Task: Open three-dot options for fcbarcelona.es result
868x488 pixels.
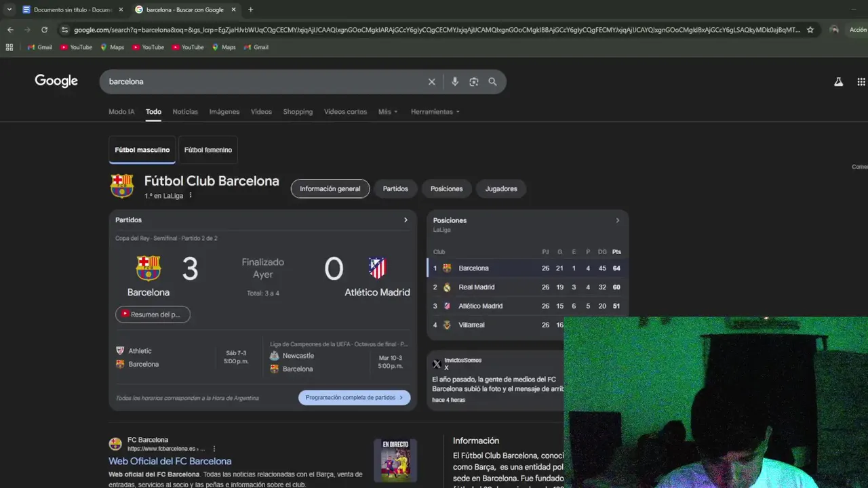Action: tap(214, 449)
